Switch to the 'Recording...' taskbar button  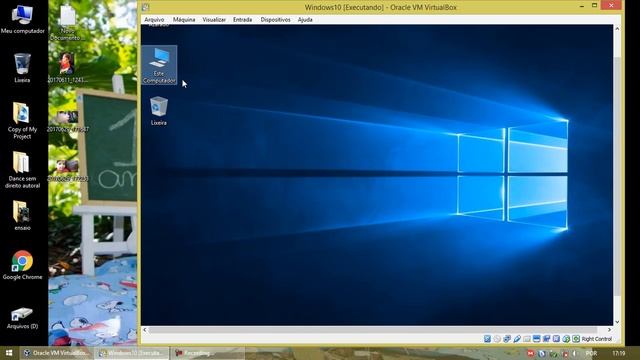tap(207, 353)
